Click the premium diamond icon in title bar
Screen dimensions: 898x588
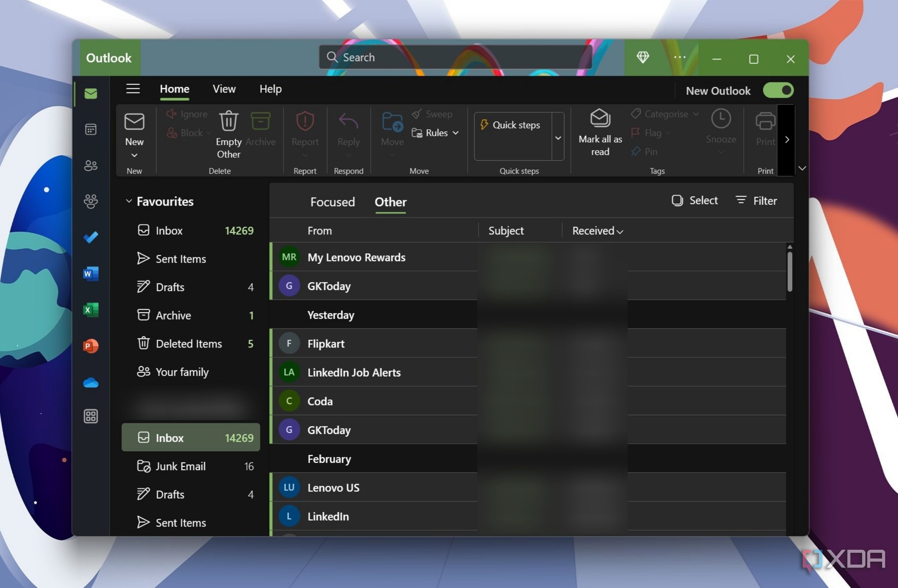click(x=643, y=57)
